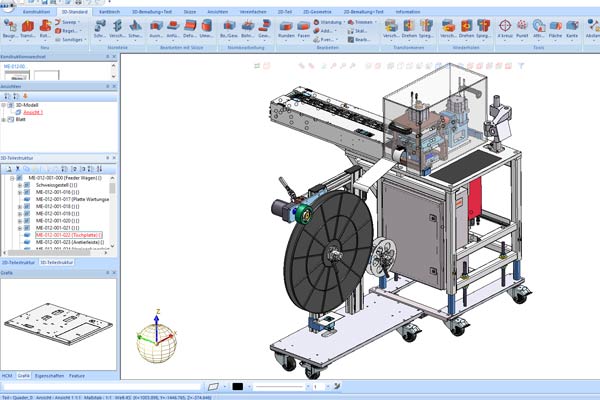Viewport: 600px width, 400px height.
Task: Select the Bohr... drilling tool
Action: click(248, 29)
